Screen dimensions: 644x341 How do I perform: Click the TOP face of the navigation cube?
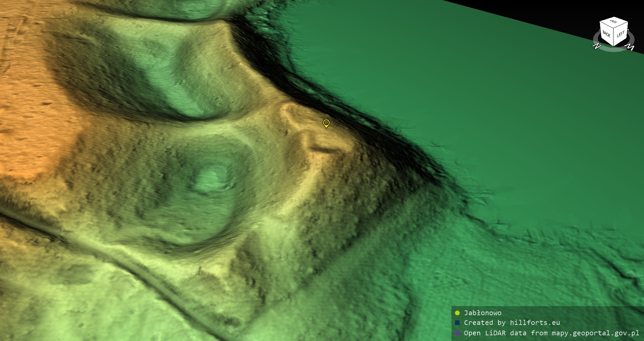point(614,22)
